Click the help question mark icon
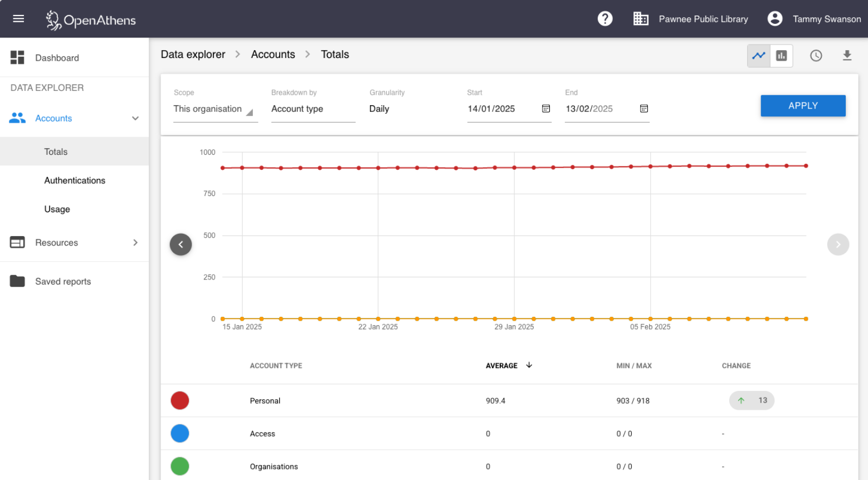The width and height of the screenshot is (868, 480). [x=605, y=19]
